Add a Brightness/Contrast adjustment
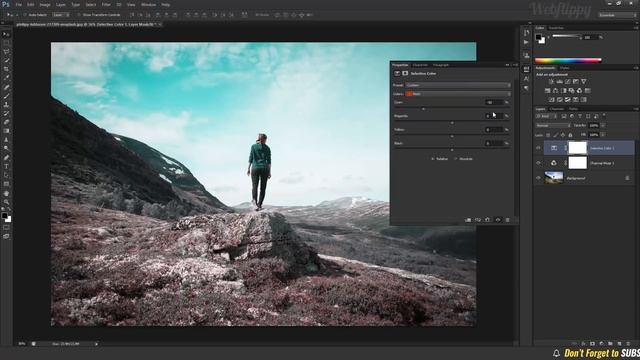 tap(551, 82)
